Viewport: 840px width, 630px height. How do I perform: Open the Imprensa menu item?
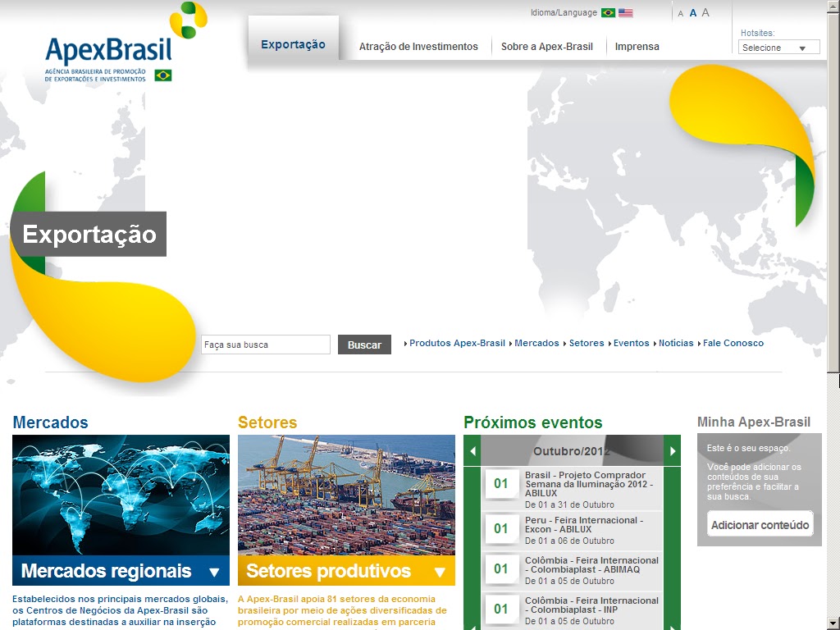[x=637, y=47]
